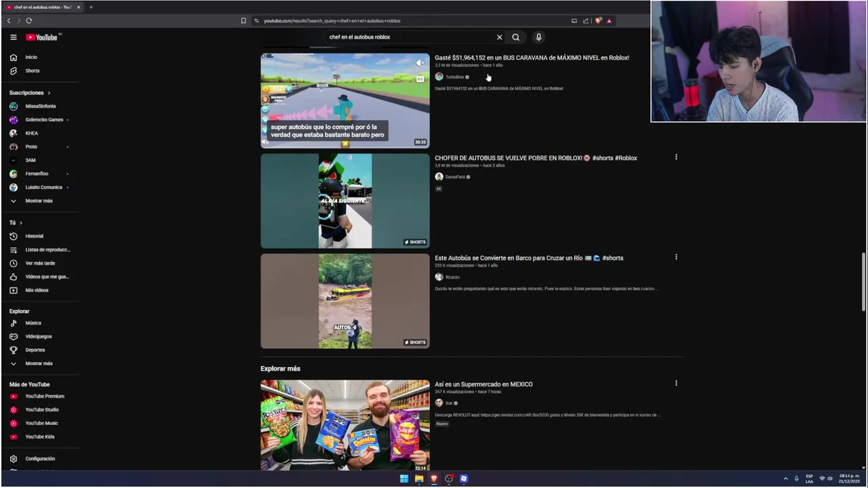Click the browser address bar URL

(x=332, y=21)
